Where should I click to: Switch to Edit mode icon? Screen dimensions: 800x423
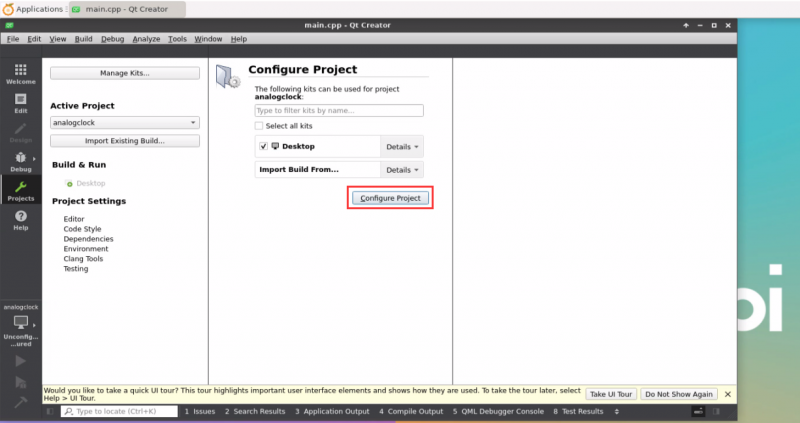point(20,102)
